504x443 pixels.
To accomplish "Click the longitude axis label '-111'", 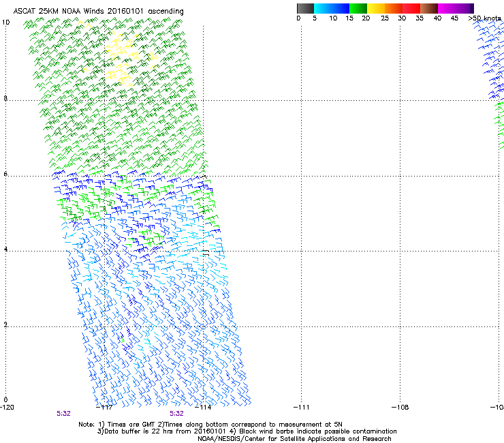I will coord(302,408).
